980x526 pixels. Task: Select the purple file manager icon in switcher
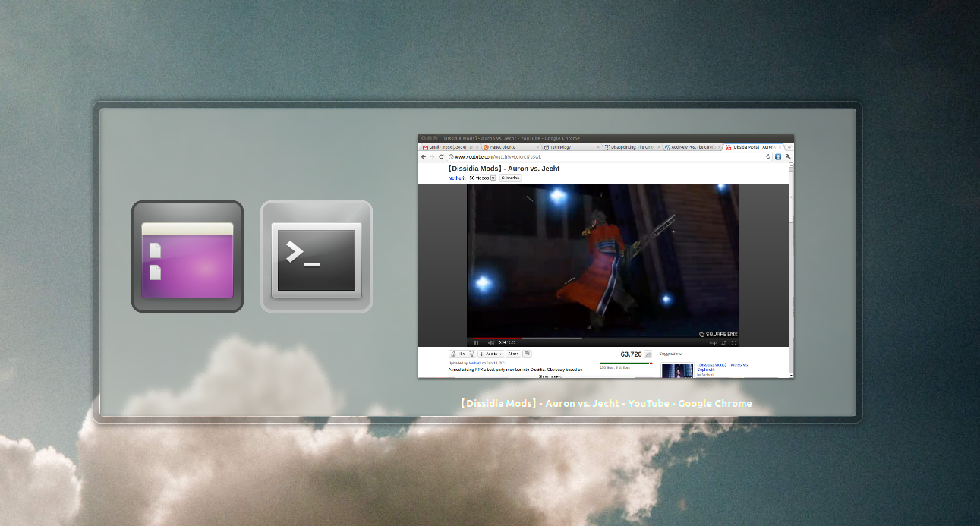click(x=187, y=257)
